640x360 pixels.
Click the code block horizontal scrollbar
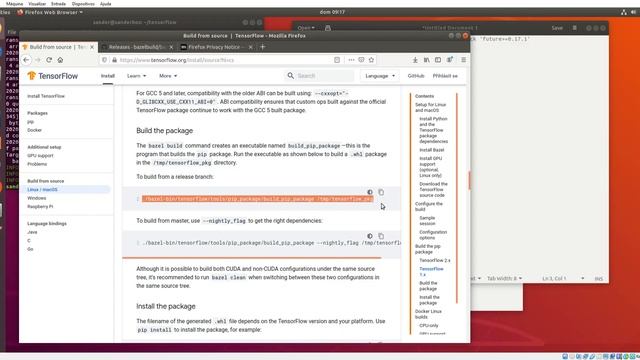pyautogui.click(x=251, y=258)
